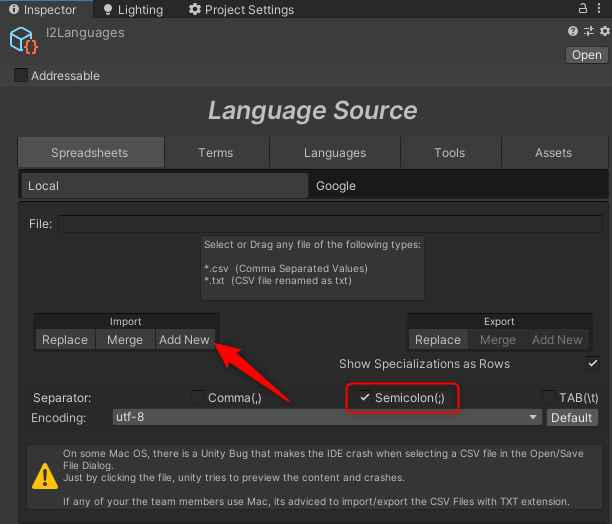Click the help question mark icon
The height and width of the screenshot is (524, 612).
pyautogui.click(x=575, y=32)
